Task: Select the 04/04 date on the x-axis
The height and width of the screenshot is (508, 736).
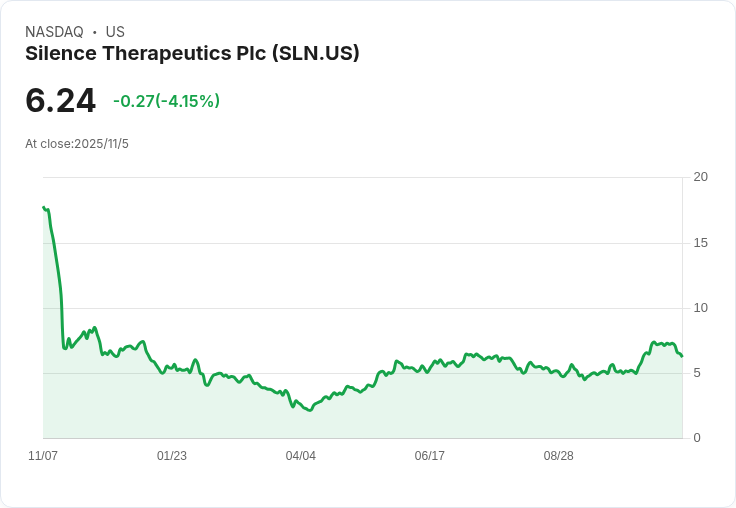Action: [301, 456]
